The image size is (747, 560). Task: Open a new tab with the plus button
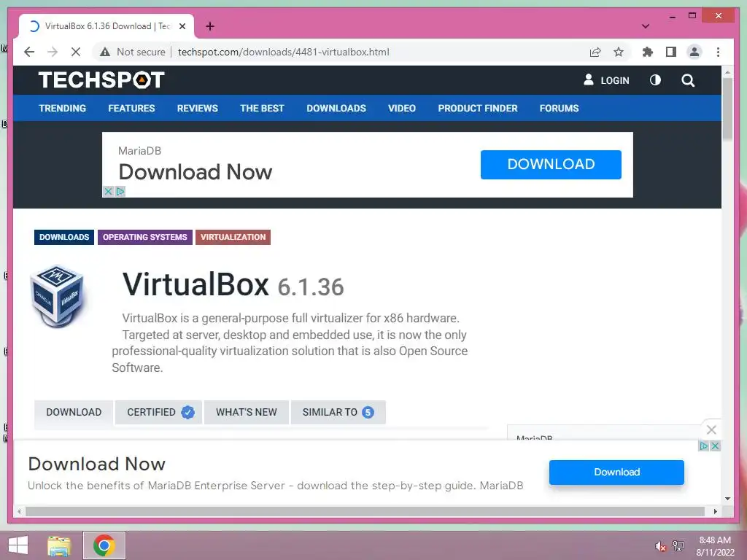[210, 26]
